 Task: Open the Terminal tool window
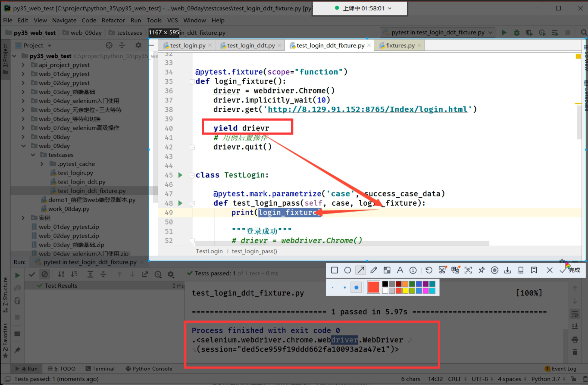click(100, 369)
